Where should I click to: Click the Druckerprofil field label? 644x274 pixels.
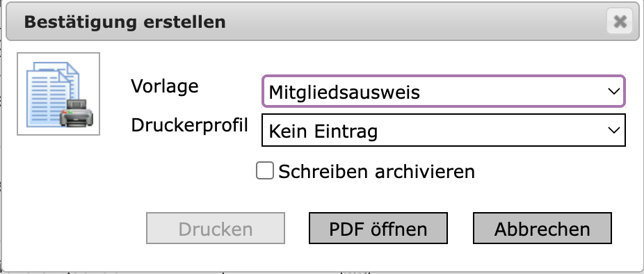(189, 125)
